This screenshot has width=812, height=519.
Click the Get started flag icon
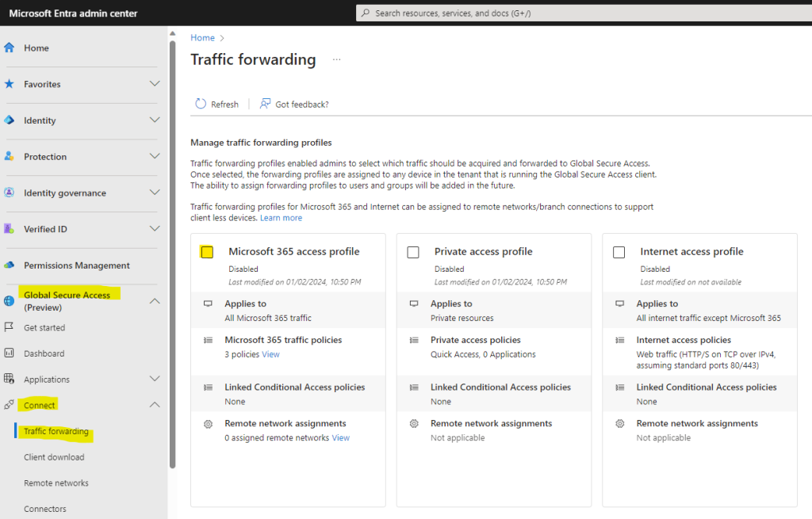pos(10,327)
